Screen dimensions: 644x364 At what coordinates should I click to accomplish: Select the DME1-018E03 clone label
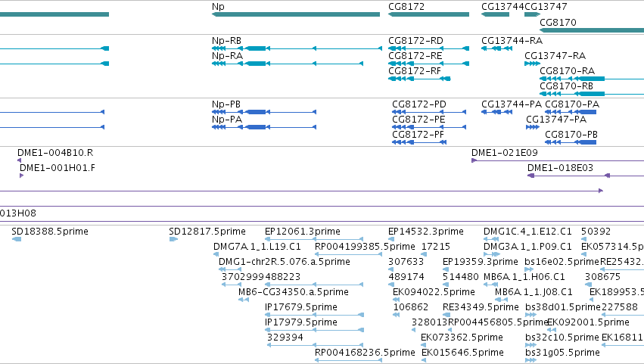[560, 168]
